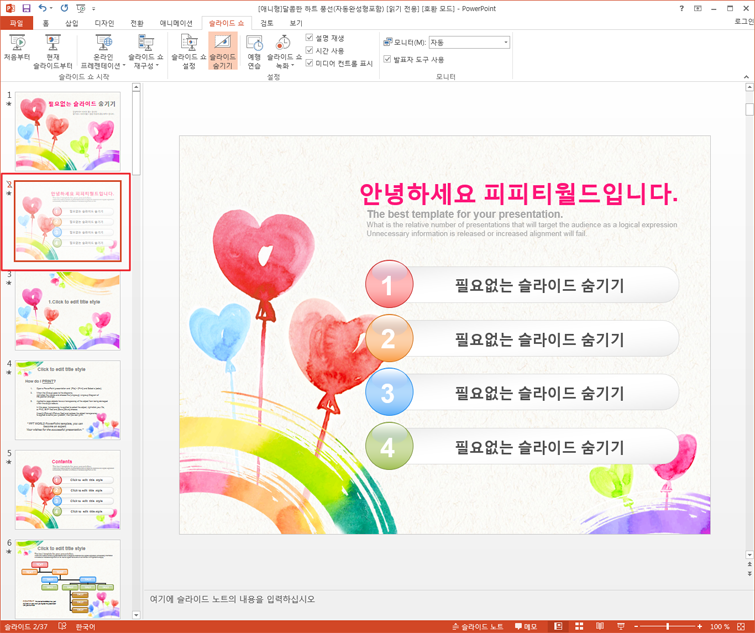Select slide 3 thumbnail
The image size is (755, 633).
(x=68, y=311)
